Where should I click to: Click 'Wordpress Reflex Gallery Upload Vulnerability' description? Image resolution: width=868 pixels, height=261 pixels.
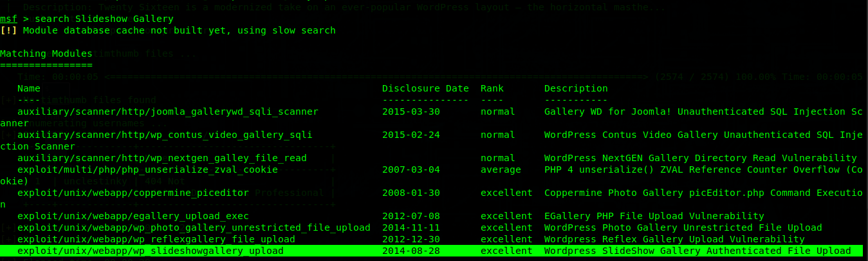click(674, 239)
